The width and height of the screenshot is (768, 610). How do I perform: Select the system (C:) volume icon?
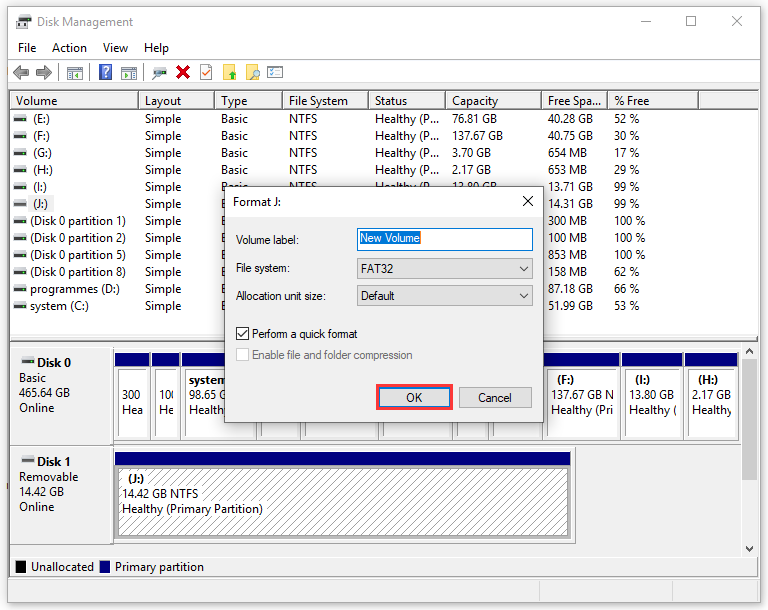pos(20,306)
